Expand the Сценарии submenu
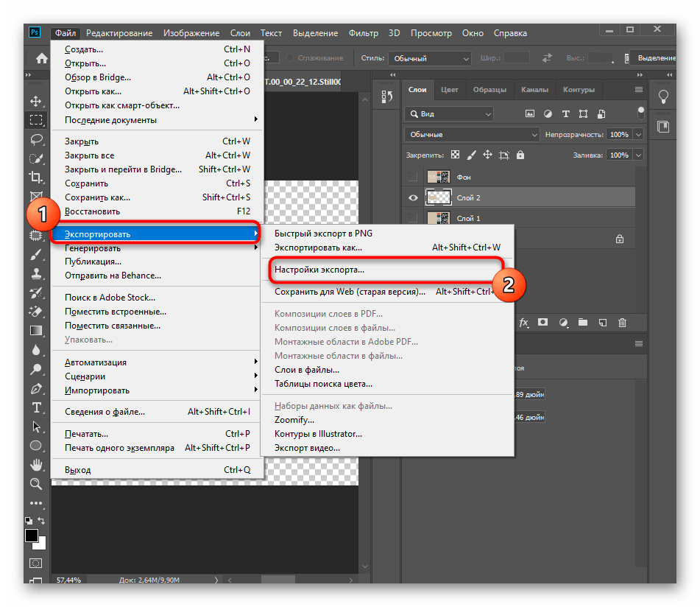 click(155, 376)
